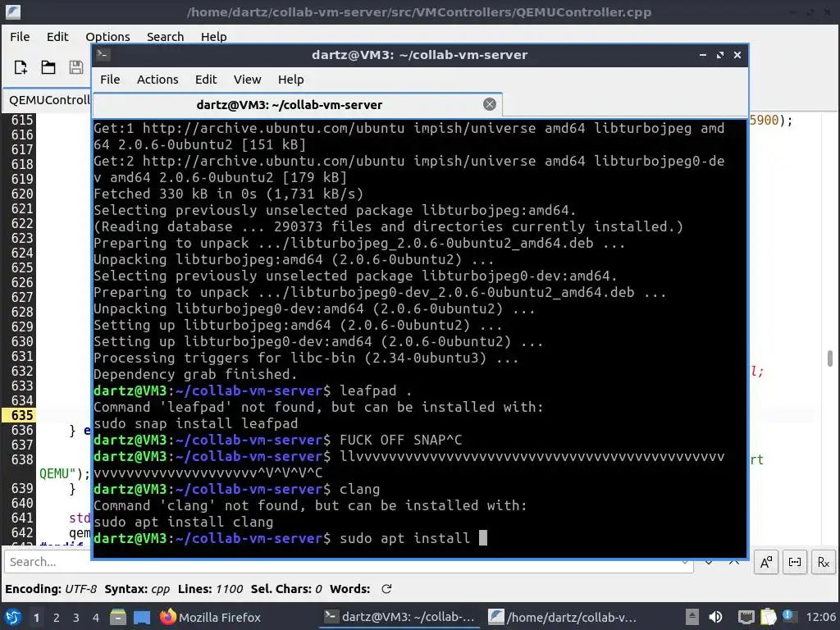Click the search previous (down arrow) button
The width and height of the screenshot is (840, 630).
[x=708, y=562]
